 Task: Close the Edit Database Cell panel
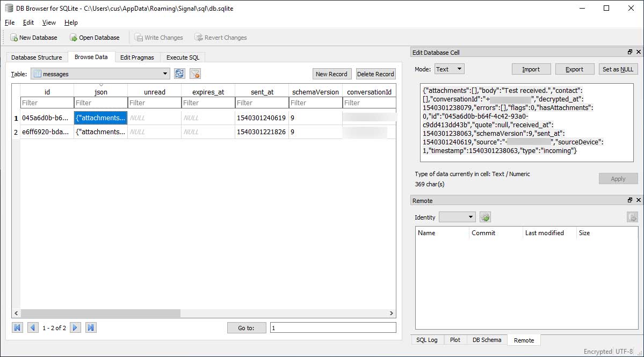coord(638,52)
